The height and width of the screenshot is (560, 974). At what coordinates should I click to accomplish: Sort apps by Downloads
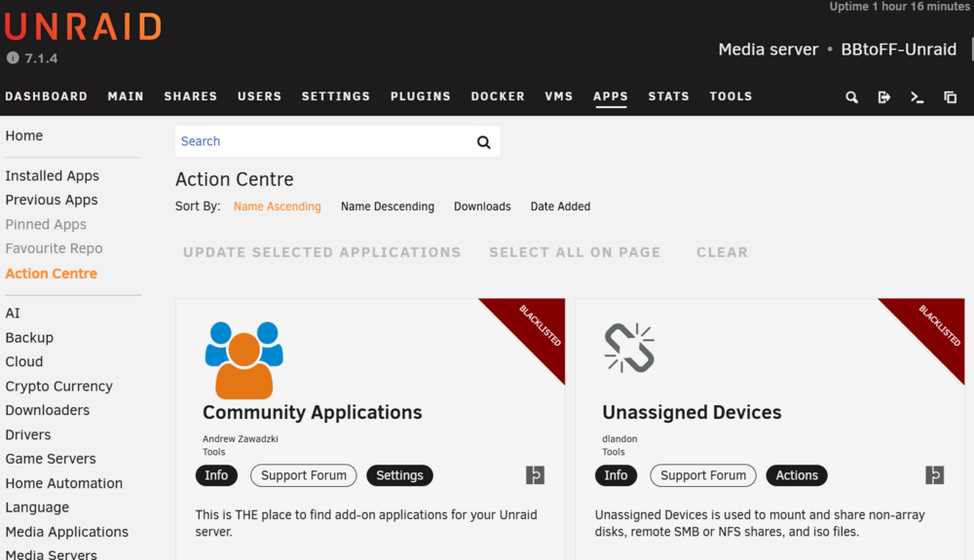[482, 206]
